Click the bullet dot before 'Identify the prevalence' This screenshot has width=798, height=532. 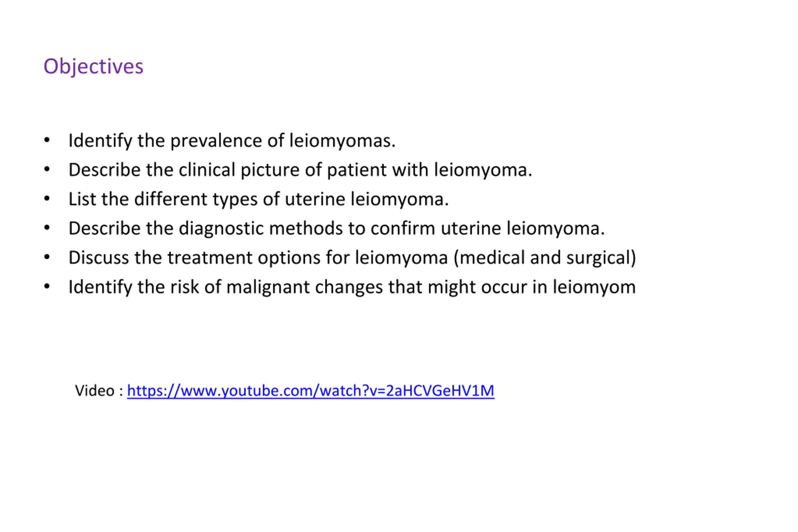click(x=47, y=140)
